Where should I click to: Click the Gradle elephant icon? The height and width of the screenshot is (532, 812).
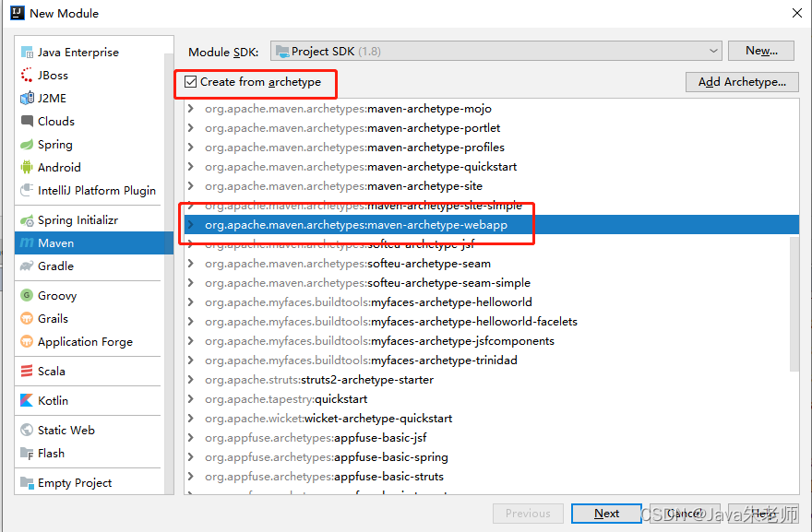pyautogui.click(x=27, y=266)
